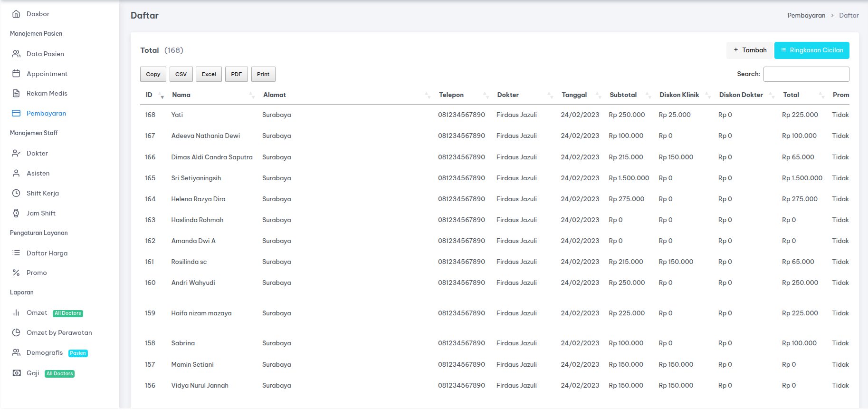Open Ringkasan Cicilan summary
The image size is (868, 410).
coord(811,50)
